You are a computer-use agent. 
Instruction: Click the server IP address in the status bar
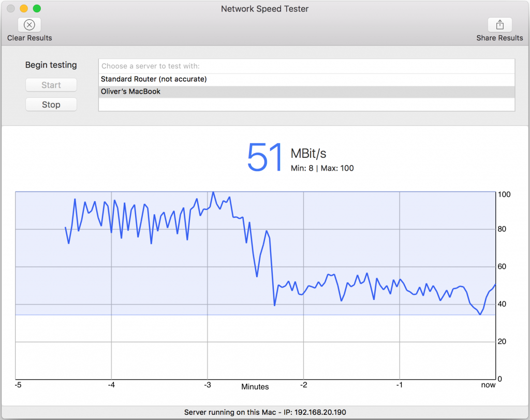coord(320,412)
